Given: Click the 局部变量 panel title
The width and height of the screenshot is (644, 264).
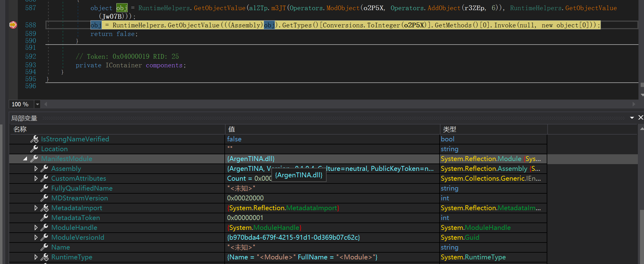Looking at the screenshot, I should click(x=24, y=118).
